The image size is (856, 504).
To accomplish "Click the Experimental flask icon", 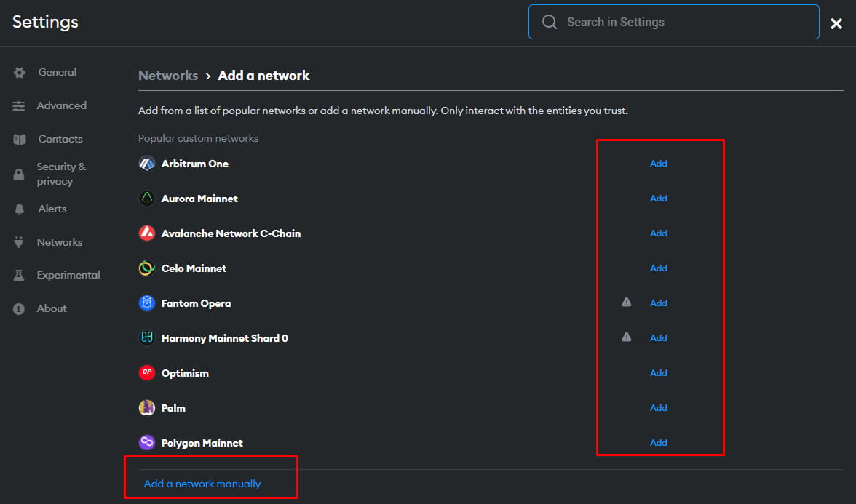I will [19, 276].
